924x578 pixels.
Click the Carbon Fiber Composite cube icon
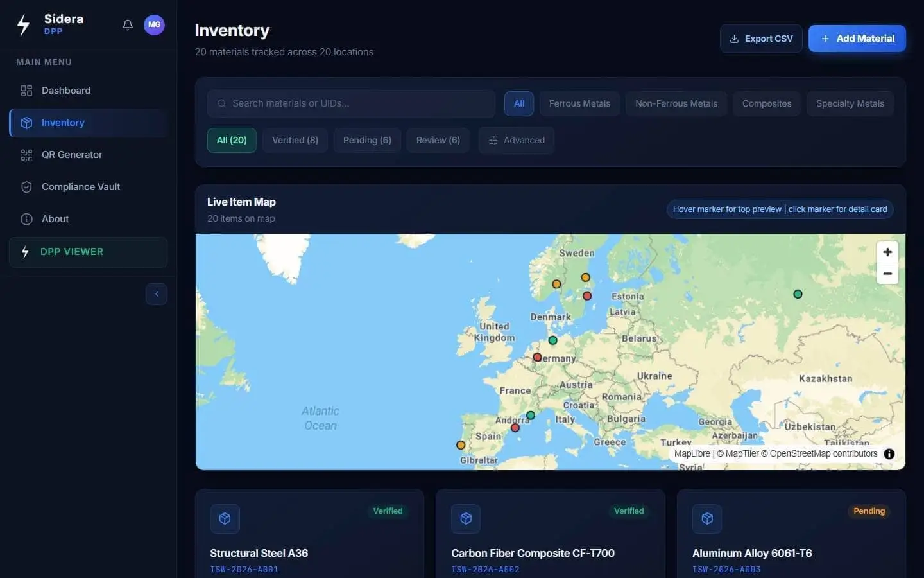click(x=466, y=518)
